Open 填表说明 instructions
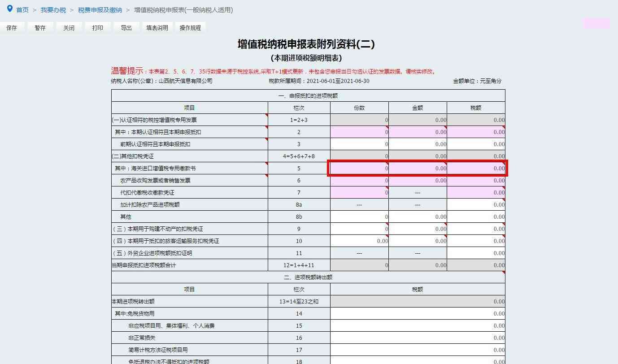The width and height of the screenshot is (618, 364). click(x=157, y=28)
